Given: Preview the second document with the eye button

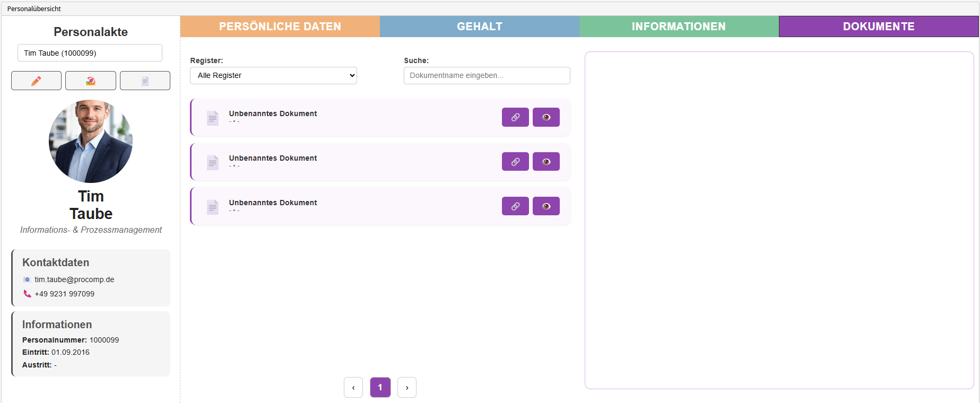Looking at the screenshot, I should pyautogui.click(x=546, y=162).
